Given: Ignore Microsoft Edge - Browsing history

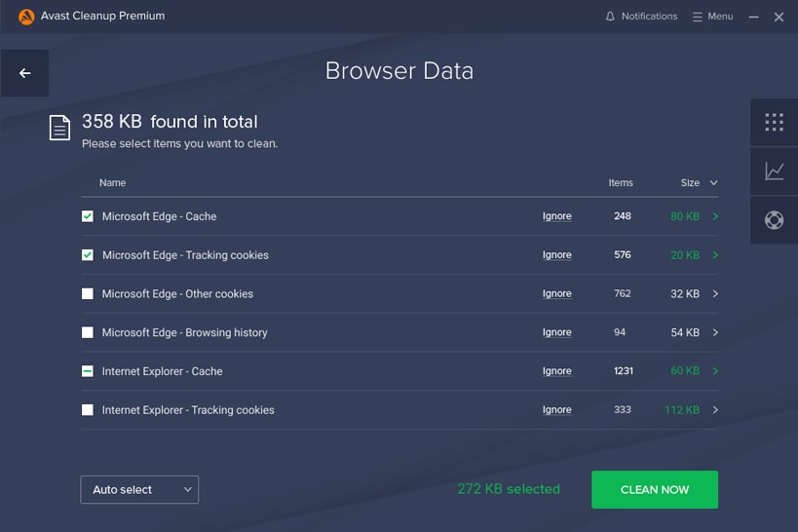Looking at the screenshot, I should pyautogui.click(x=556, y=332).
